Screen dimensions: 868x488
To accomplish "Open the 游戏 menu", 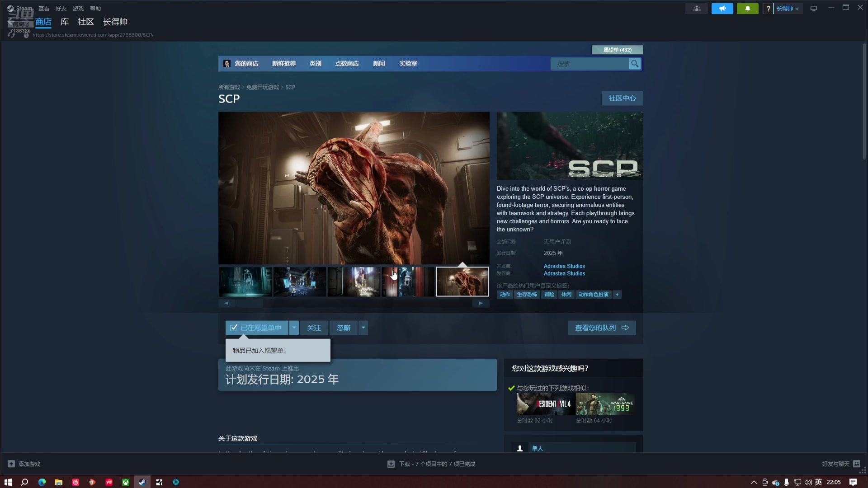I will click(x=78, y=9).
